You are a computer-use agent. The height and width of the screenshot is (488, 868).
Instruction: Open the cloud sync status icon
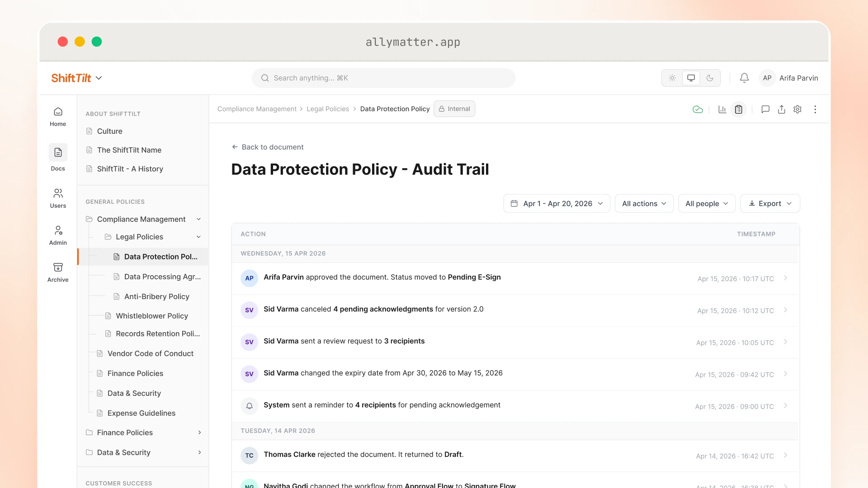(698, 109)
